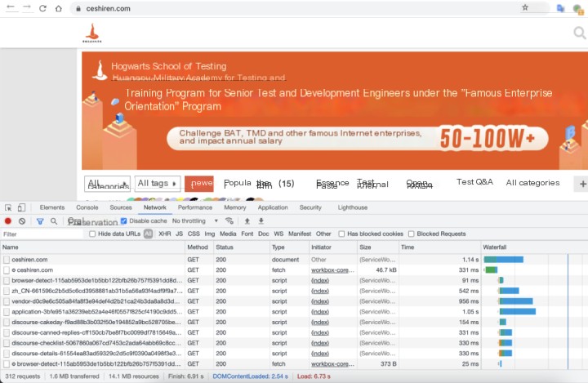588x383 pixels.
Task: Click the plus button beside All categories
Action: point(582,184)
